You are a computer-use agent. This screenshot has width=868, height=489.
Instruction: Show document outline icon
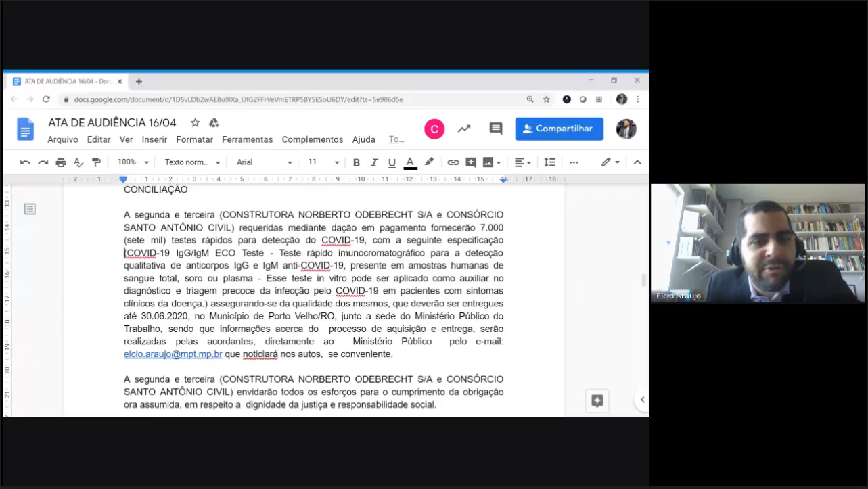(30, 209)
